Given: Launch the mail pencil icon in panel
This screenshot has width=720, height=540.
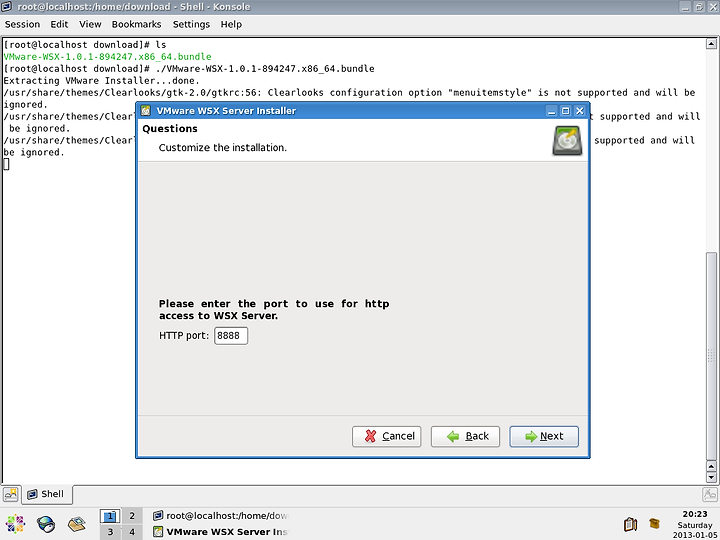Looking at the screenshot, I should tap(77, 523).
